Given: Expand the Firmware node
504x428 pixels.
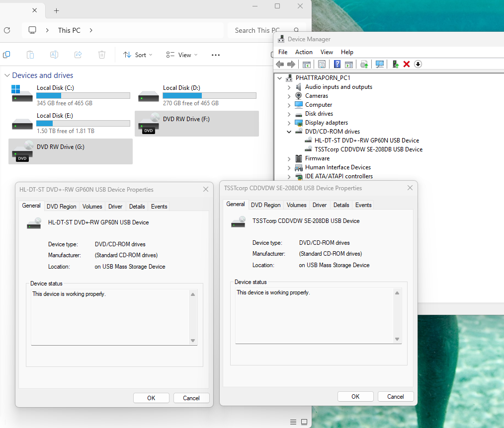Looking at the screenshot, I should point(289,158).
